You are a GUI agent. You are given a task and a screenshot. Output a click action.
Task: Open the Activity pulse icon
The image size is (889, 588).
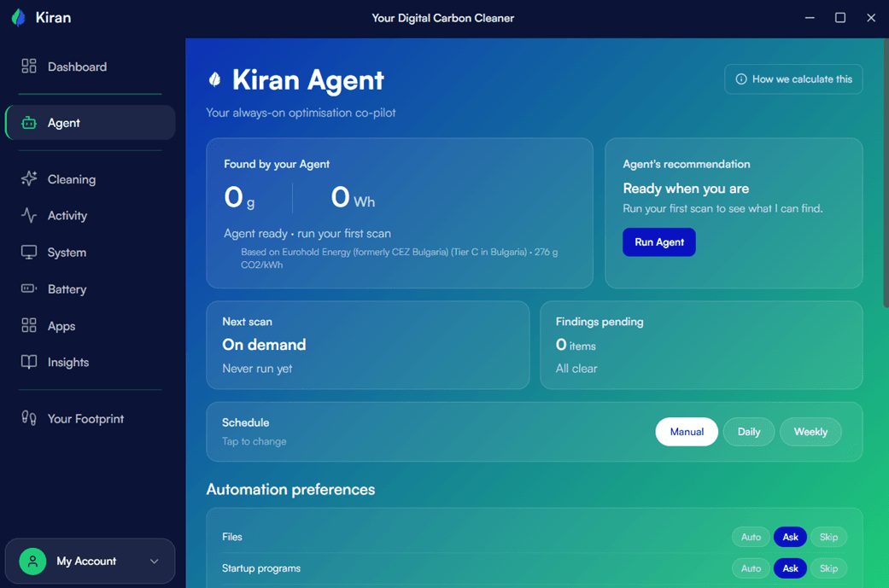(x=29, y=215)
